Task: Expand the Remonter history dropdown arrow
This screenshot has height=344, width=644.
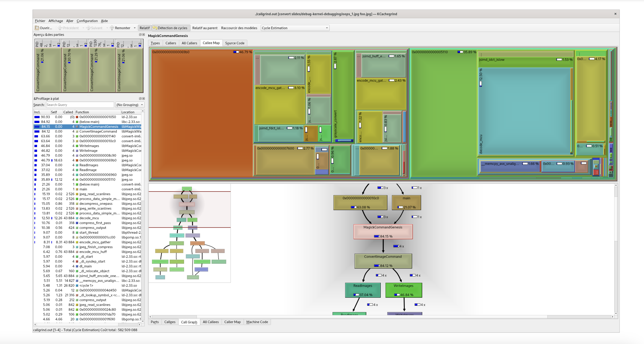Action: [x=135, y=28]
